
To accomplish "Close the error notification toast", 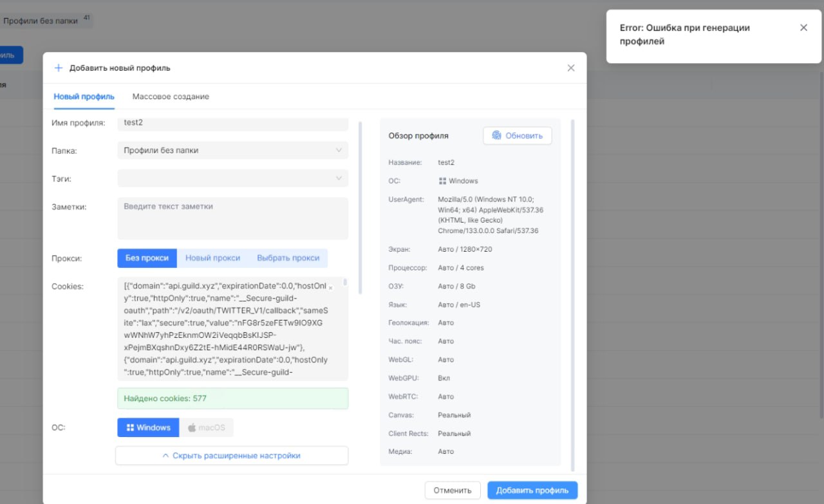I will 803,28.
